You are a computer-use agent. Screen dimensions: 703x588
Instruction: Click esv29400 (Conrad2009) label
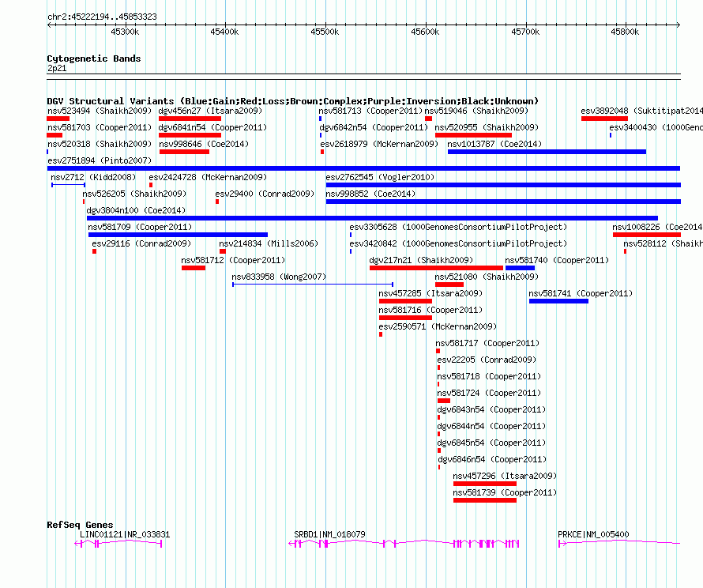point(265,194)
